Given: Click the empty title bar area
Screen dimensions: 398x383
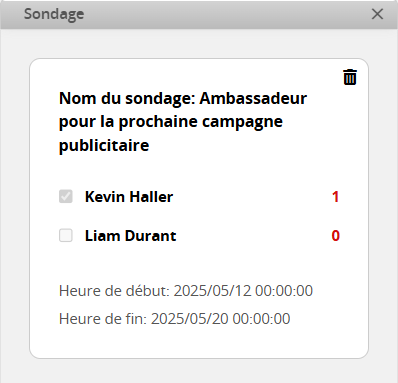Looking at the screenshot, I should (x=227, y=14).
